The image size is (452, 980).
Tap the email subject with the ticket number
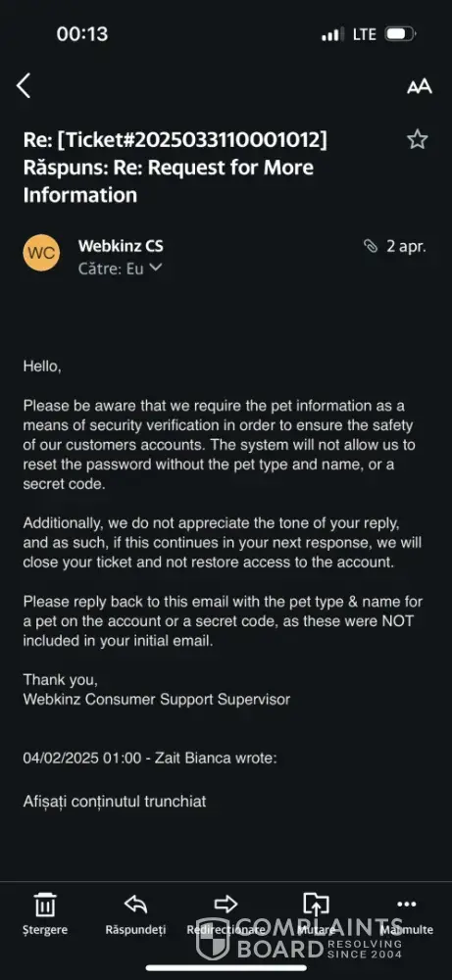tap(176, 168)
